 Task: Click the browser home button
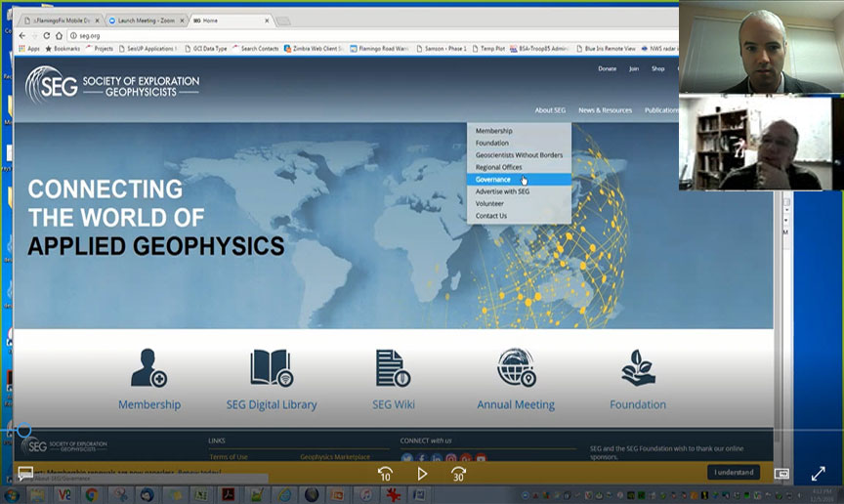pyautogui.click(x=59, y=35)
